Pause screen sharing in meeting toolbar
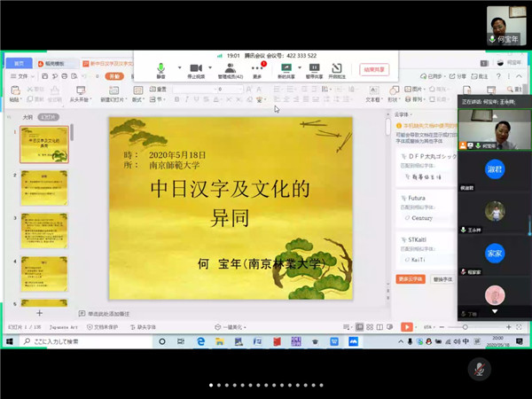 (313, 67)
